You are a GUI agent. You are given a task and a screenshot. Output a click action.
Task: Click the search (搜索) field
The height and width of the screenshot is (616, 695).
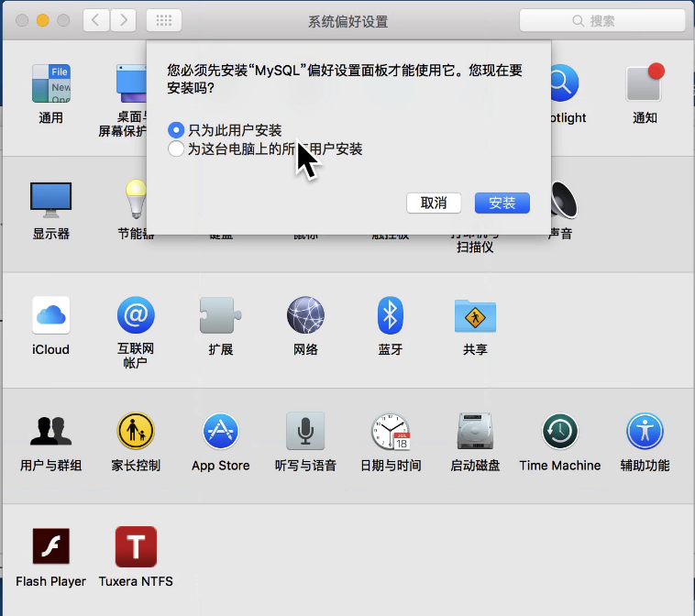pos(602,21)
